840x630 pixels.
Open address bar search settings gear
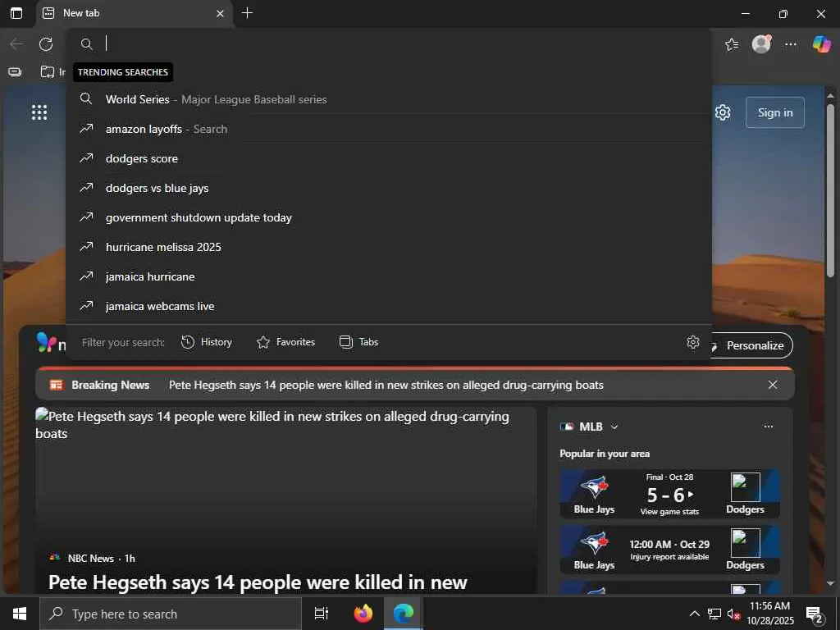click(692, 342)
